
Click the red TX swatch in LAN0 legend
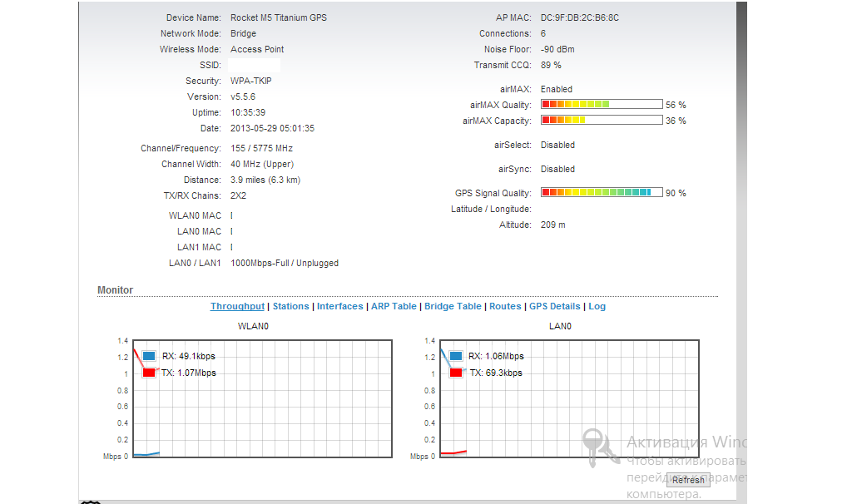pos(457,373)
